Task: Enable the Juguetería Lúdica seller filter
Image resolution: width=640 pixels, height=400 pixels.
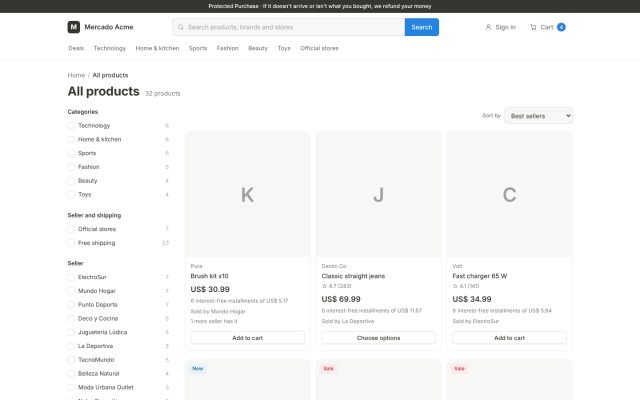Action: point(71,332)
